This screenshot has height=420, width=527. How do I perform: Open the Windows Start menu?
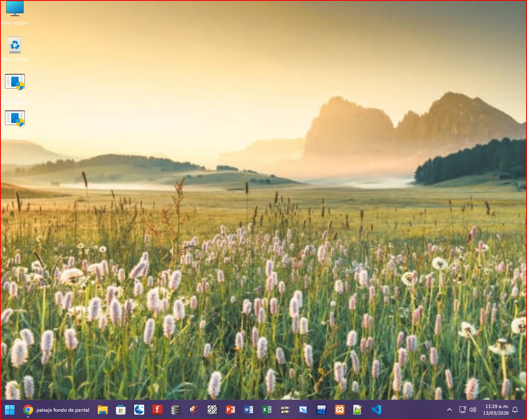pos(10,410)
